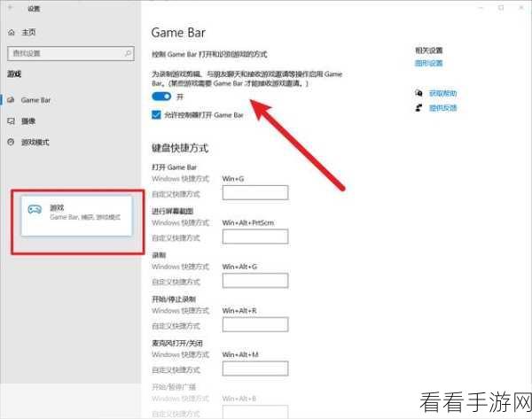Open the 游戏模式 section
The image size is (532, 419).
click(x=35, y=143)
